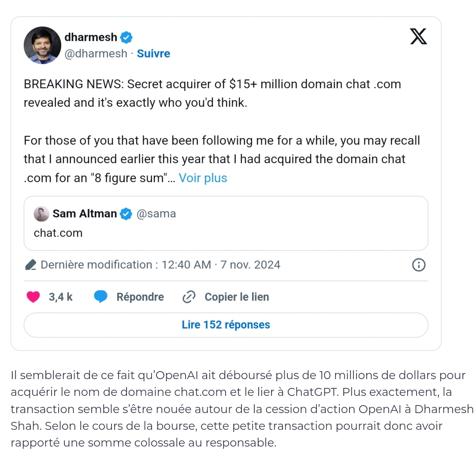Open the @dharmesh handle link
Viewport: 476px width, 462px height.
pyautogui.click(x=96, y=53)
